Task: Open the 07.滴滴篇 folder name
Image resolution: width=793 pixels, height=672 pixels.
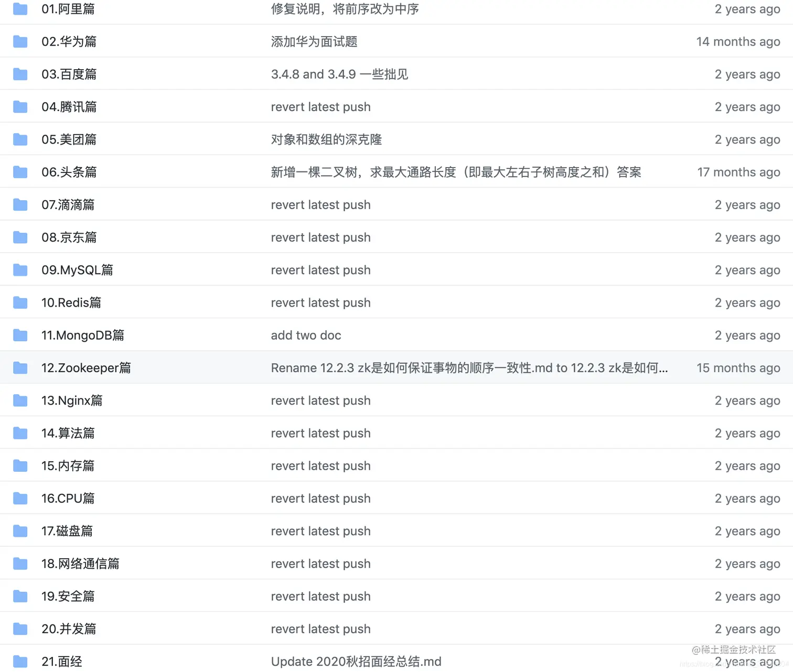Action: (68, 204)
